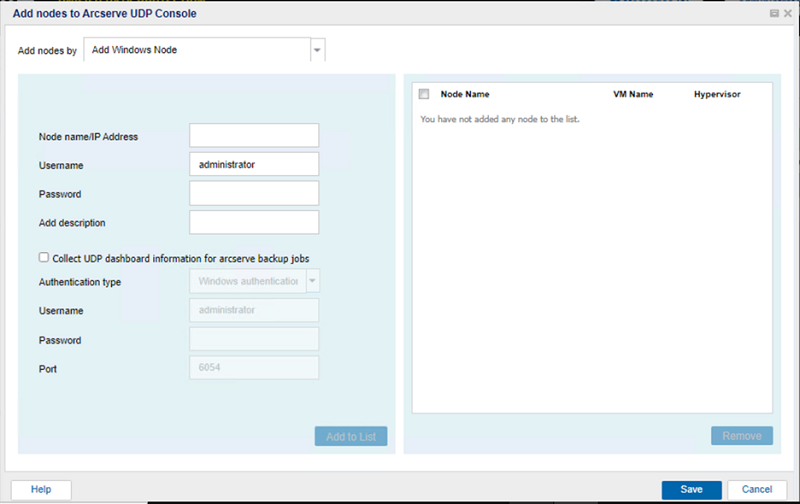Open Help for this dialog
This screenshot has width=800, height=504.
pyautogui.click(x=41, y=490)
